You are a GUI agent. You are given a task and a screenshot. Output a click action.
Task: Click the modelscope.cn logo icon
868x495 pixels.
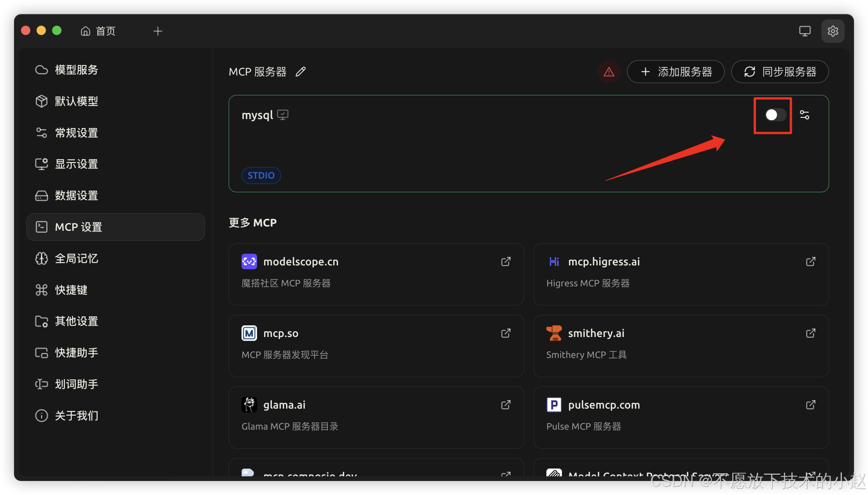pos(249,262)
